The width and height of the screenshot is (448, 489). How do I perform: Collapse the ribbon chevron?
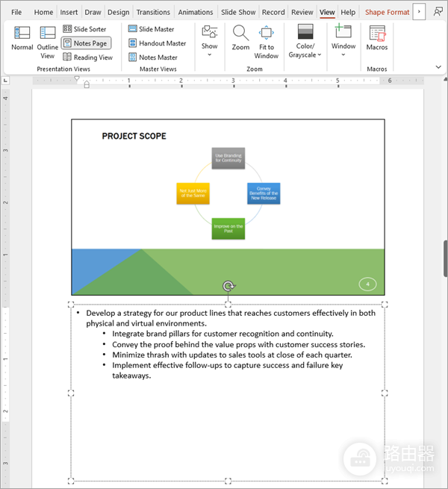click(x=438, y=67)
